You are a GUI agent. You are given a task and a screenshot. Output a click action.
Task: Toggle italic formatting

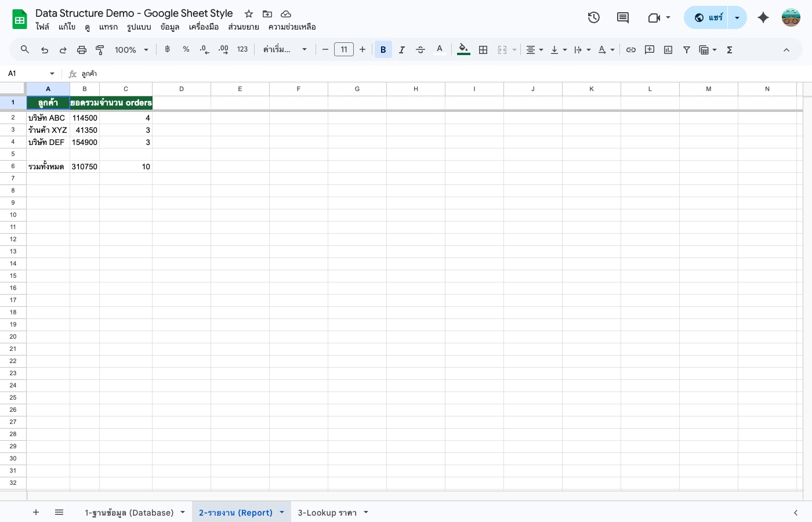(401, 49)
